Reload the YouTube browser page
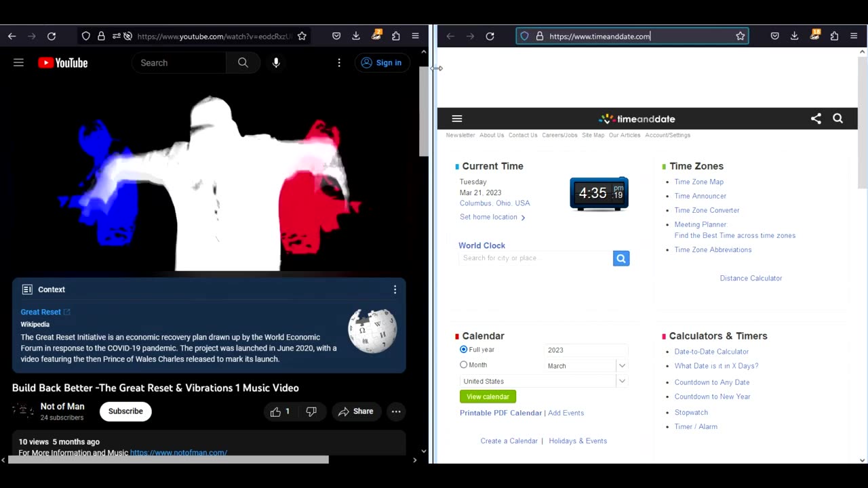Screen dimensions: 868x488 click(52, 36)
